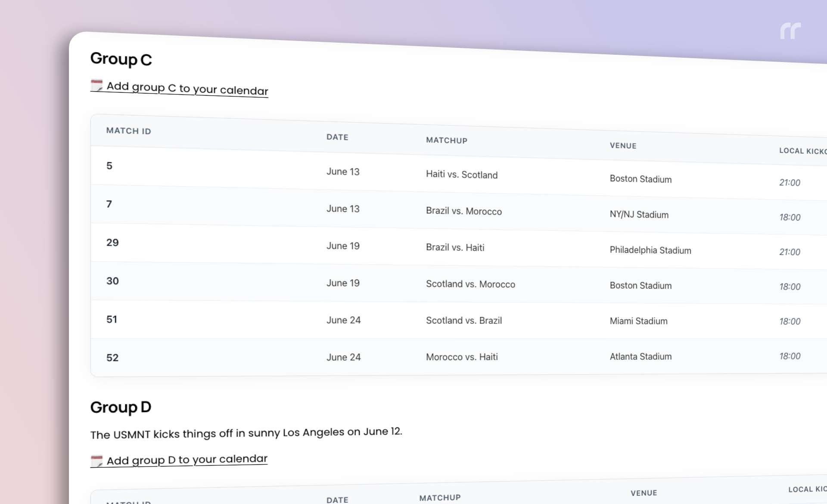
Task: Open the Add group D to your calendar link
Action: [179, 460]
